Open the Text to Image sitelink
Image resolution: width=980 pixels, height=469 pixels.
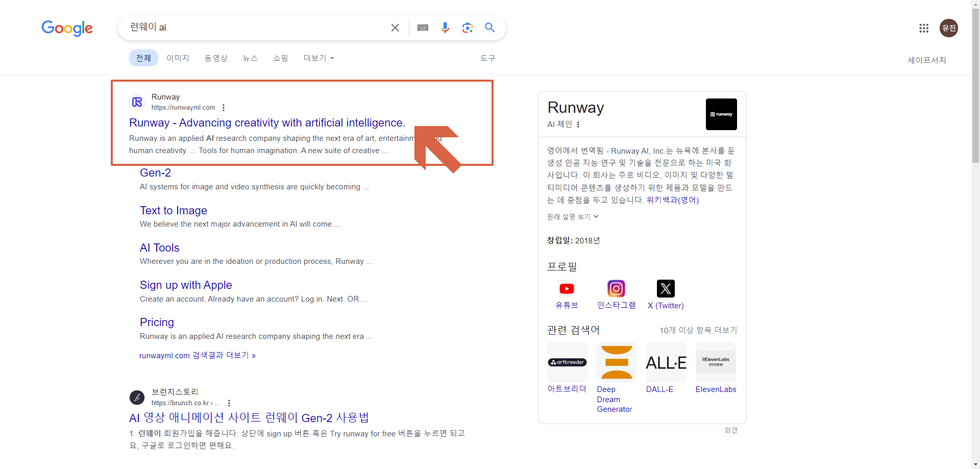pyautogui.click(x=174, y=211)
